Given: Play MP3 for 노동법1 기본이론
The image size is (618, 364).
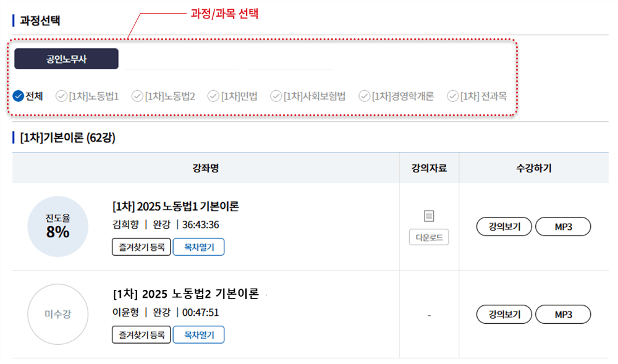Looking at the screenshot, I should point(563,227).
